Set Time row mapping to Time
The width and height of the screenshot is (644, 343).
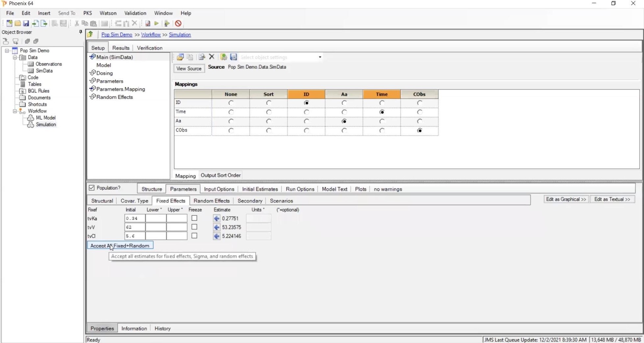[x=382, y=112]
